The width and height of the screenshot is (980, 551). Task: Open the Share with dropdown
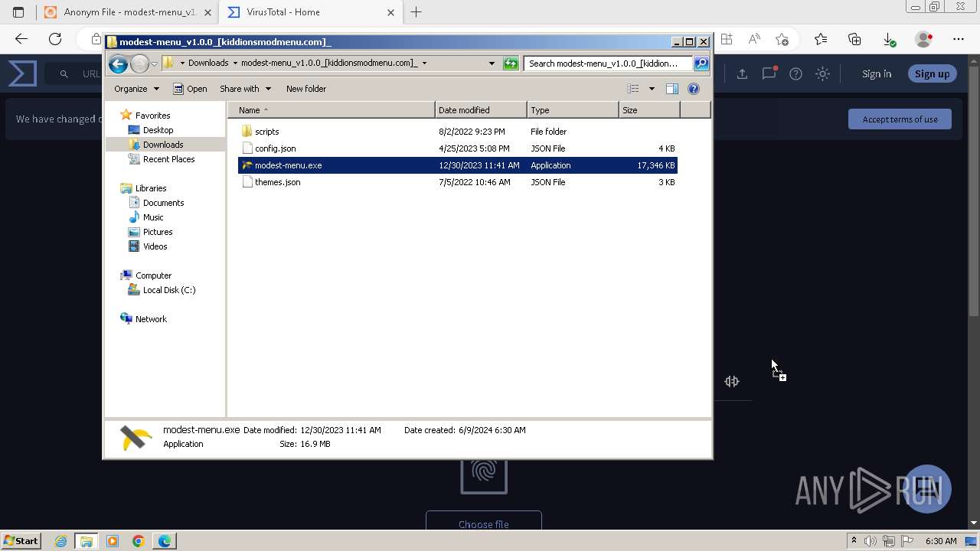point(245,89)
